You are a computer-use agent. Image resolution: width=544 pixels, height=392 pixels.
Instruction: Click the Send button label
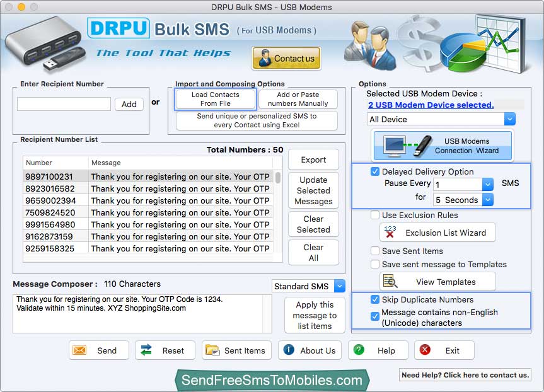(107, 350)
